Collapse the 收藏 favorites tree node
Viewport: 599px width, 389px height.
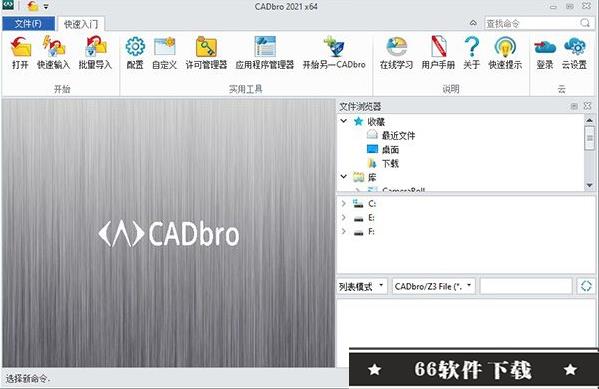coord(344,121)
